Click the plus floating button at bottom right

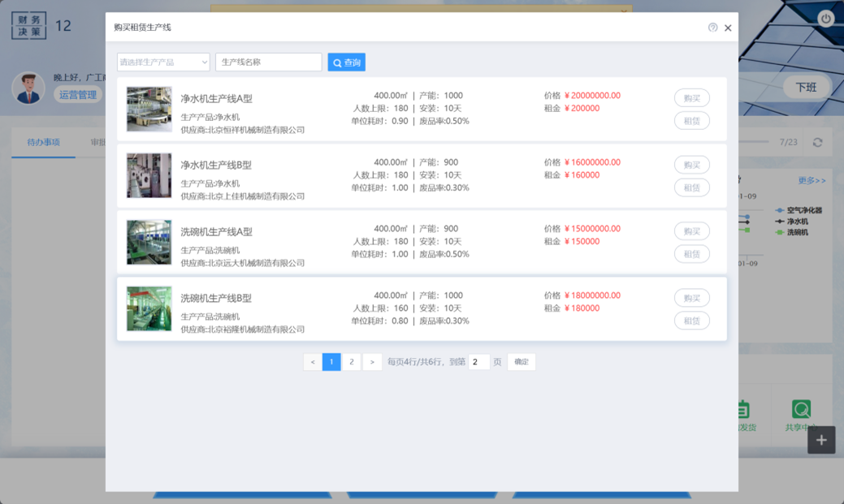pos(821,440)
